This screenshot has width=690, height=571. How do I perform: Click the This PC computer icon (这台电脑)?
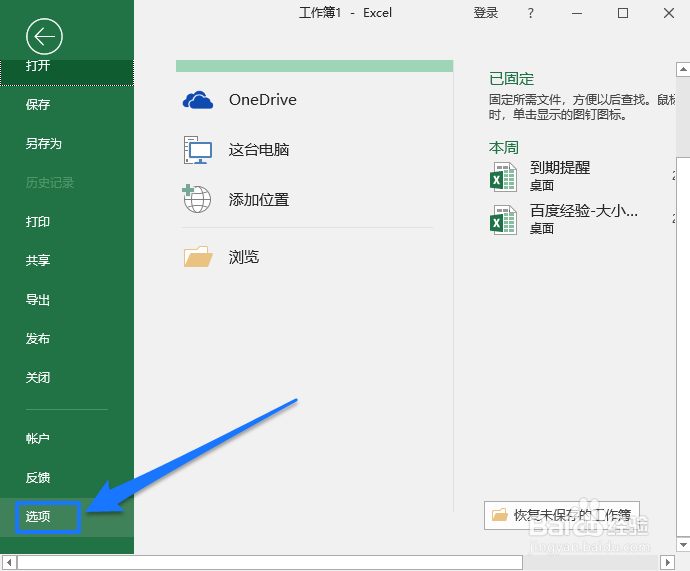[x=198, y=150]
